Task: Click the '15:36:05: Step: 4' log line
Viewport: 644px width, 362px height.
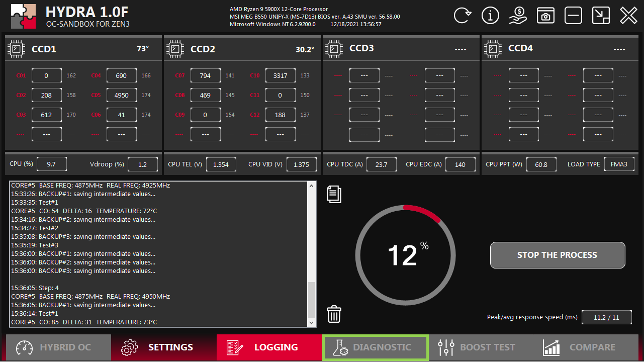Action: click(x=35, y=288)
